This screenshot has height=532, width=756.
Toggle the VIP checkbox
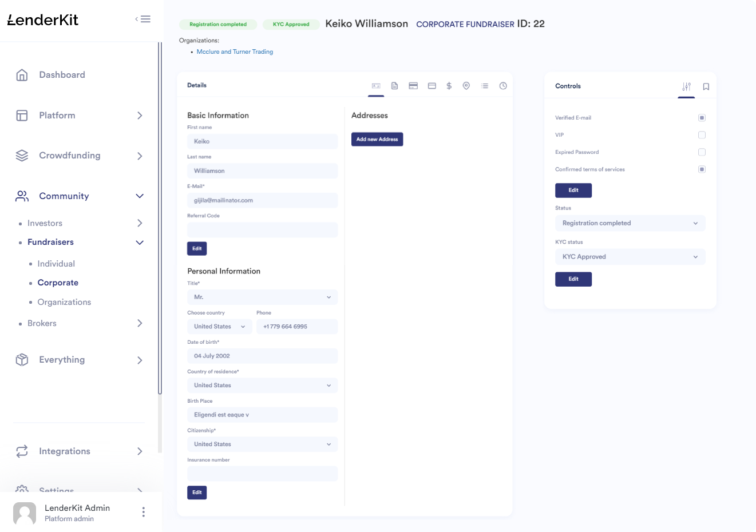coord(702,135)
